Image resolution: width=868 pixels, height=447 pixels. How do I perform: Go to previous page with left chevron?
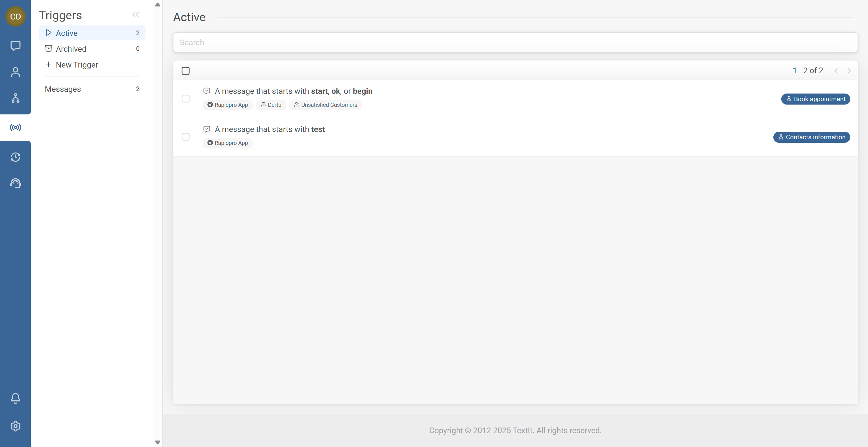[x=836, y=71]
